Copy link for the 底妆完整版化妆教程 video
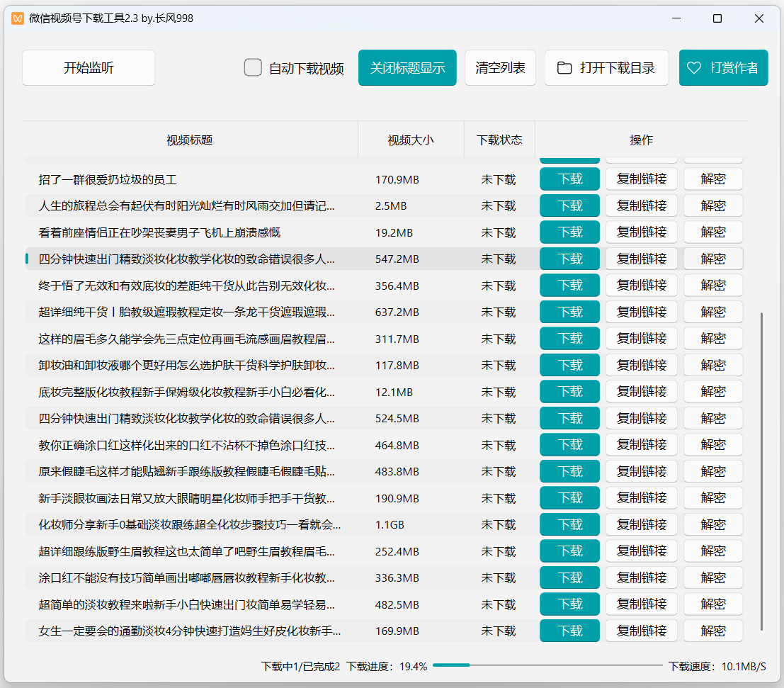The image size is (784, 688). [x=641, y=391]
